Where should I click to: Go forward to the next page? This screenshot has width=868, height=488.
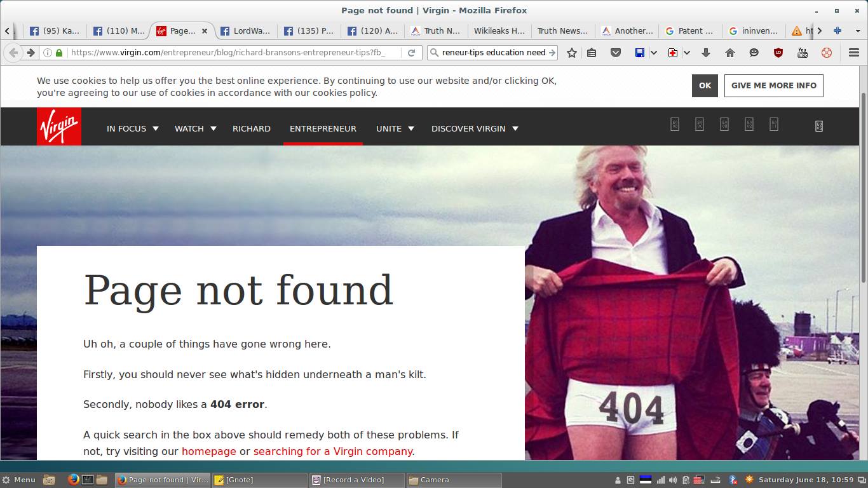pos(30,53)
